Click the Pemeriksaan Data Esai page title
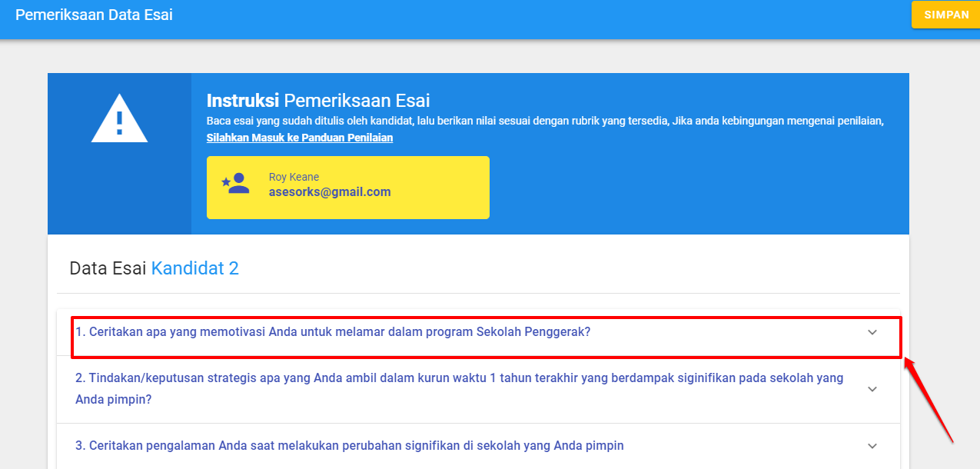980x469 pixels. click(94, 15)
